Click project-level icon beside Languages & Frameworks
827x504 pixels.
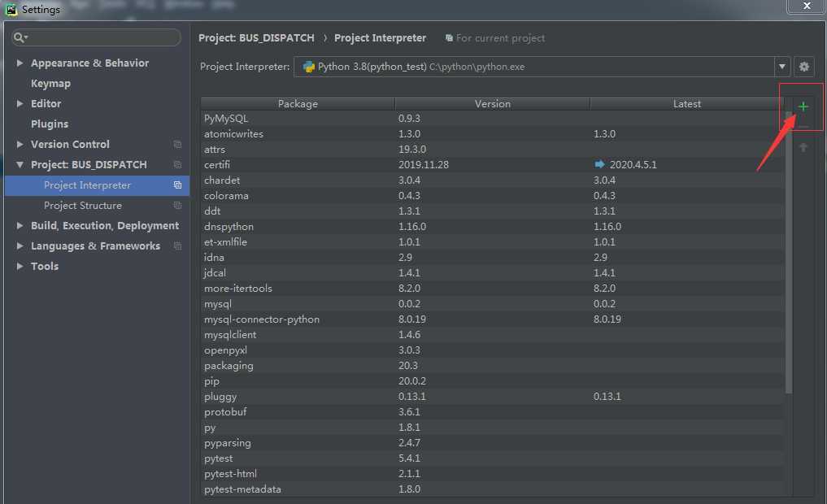coord(178,246)
